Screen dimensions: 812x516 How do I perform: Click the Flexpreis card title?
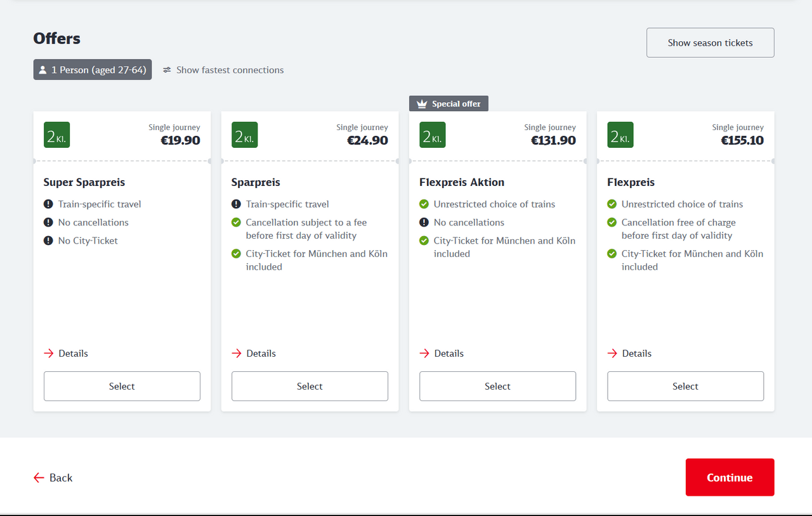point(631,182)
